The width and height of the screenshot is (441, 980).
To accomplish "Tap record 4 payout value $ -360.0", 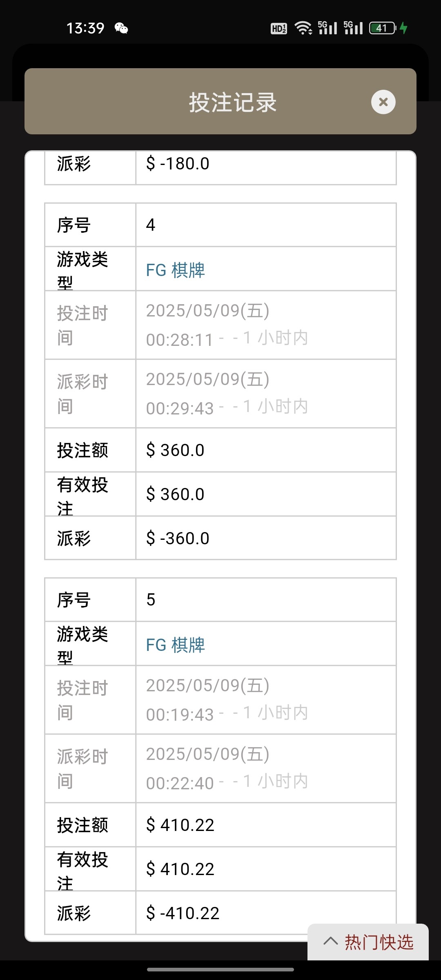I will click(178, 539).
